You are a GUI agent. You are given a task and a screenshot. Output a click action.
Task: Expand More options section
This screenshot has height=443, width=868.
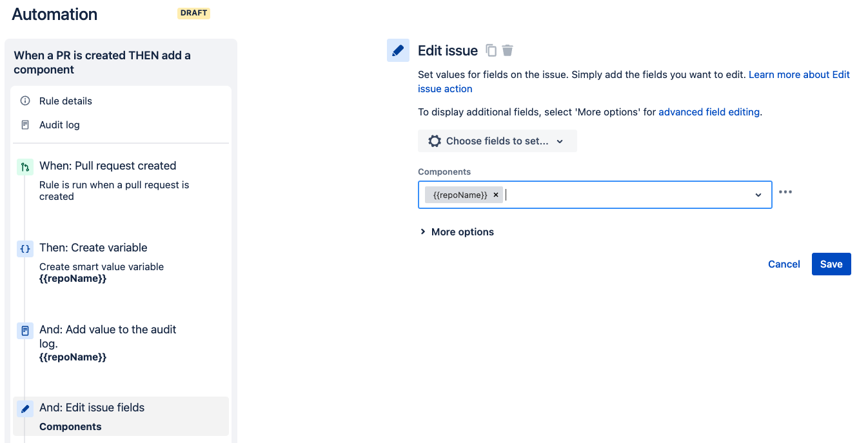pyautogui.click(x=457, y=232)
